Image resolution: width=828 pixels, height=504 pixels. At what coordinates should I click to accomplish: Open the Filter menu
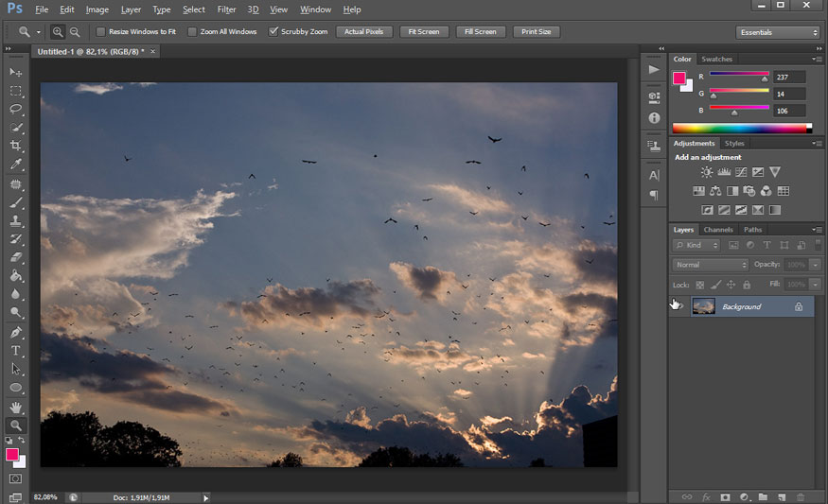[226, 9]
